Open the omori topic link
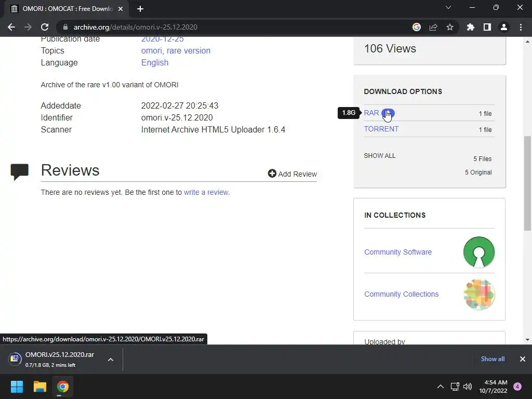The width and height of the screenshot is (532, 399). tap(151, 50)
